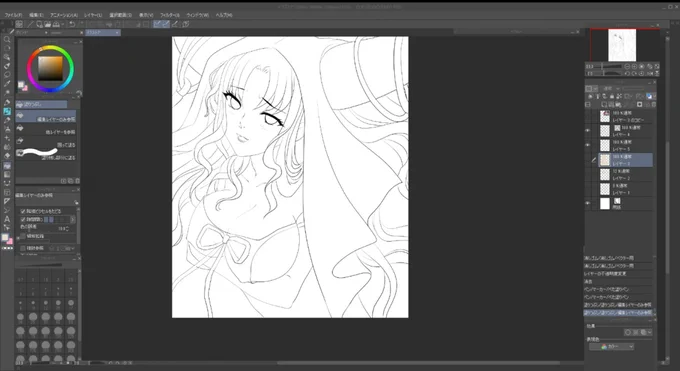Click the lock icon in the Tool Property panel
680x371 pixels.
(76, 203)
